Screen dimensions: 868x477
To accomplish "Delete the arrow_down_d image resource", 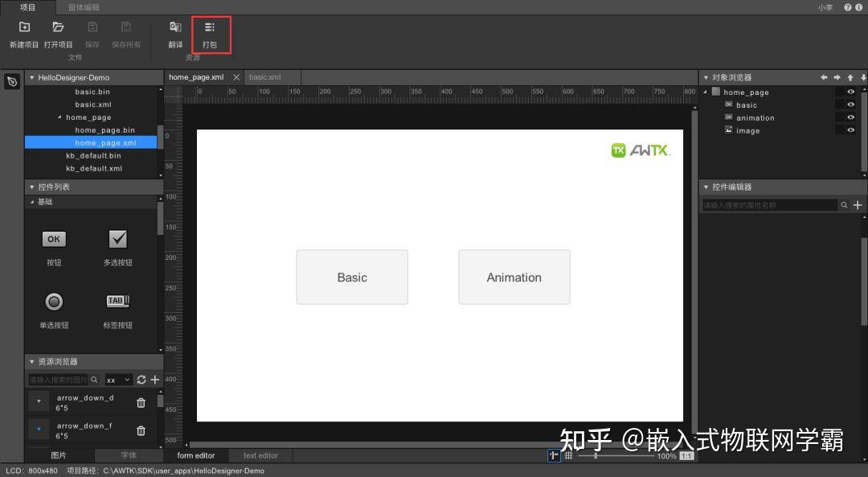I will click(x=141, y=403).
